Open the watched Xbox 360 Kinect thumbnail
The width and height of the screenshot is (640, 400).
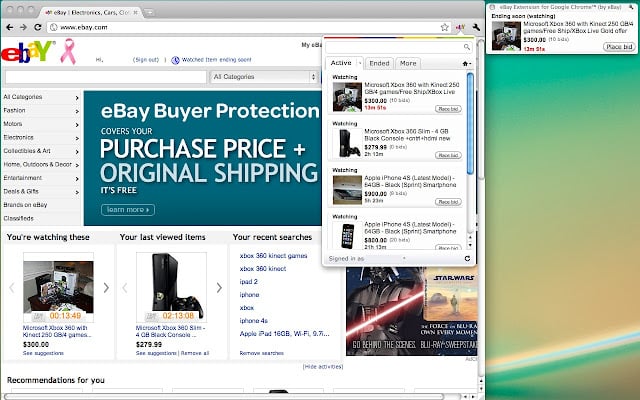tap(58, 287)
